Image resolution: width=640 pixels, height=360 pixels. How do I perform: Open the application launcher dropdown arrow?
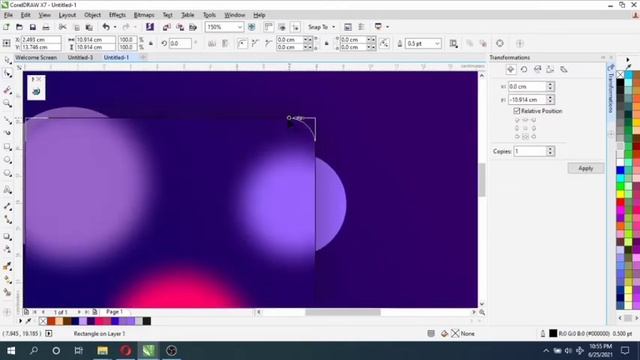tap(387, 27)
